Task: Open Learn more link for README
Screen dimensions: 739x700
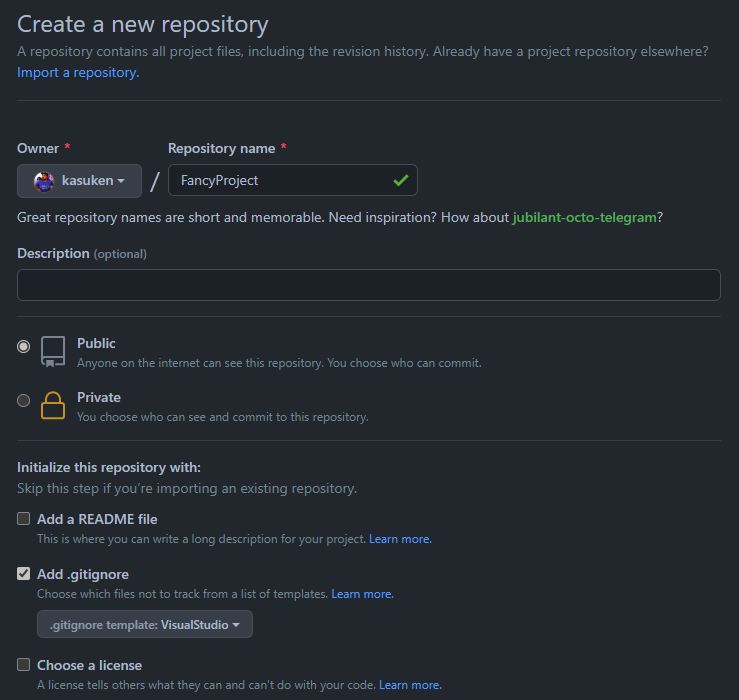Action: click(x=400, y=539)
